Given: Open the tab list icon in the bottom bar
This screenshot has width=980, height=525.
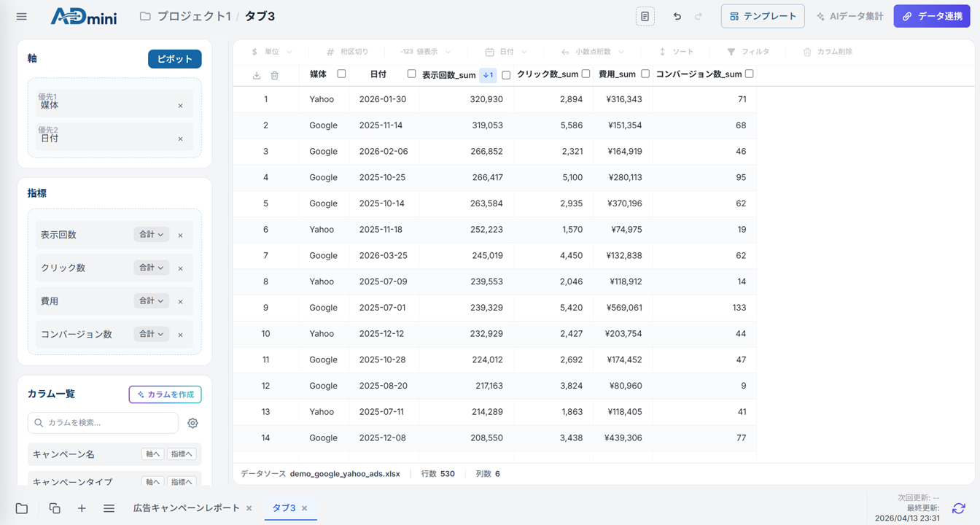Looking at the screenshot, I should [109, 508].
